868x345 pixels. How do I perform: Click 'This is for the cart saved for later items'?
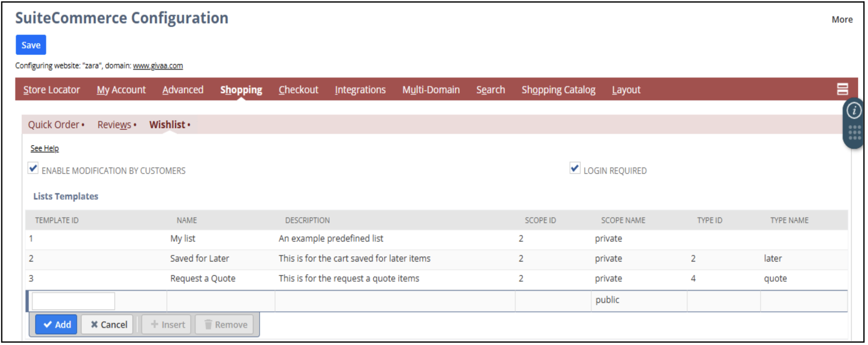(354, 259)
